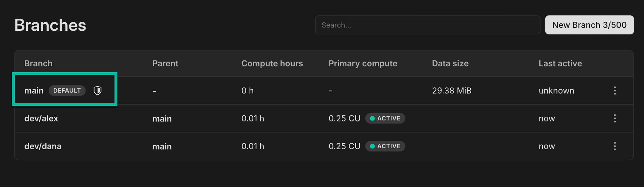
Task: Focus the branch Search field
Action: click(x=427, y=25)
